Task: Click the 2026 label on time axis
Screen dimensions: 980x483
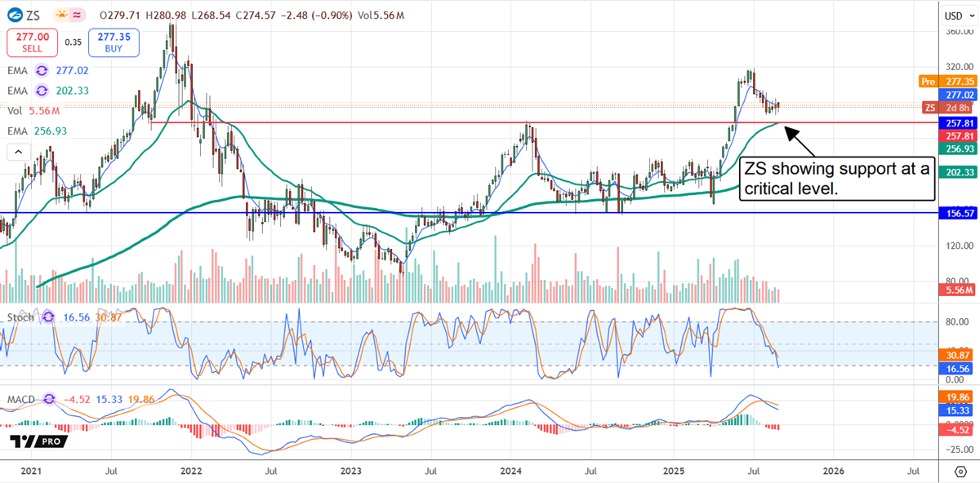Action: pos(833,471)
